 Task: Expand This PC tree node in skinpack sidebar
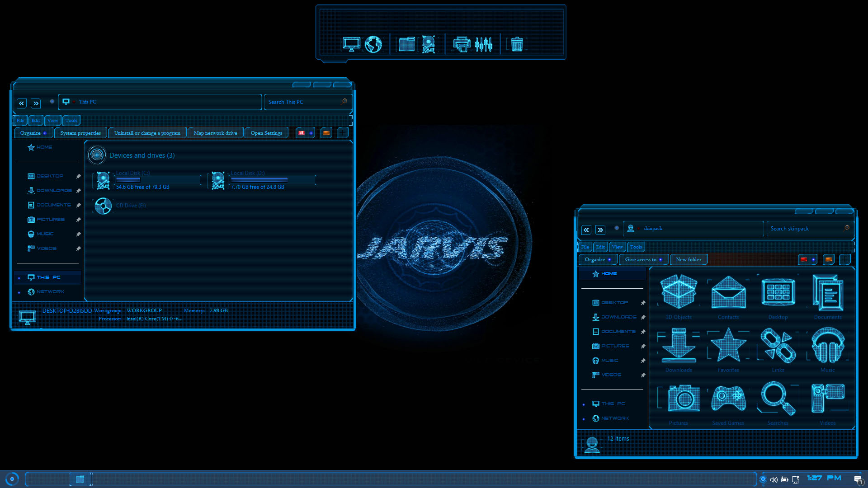584,404
